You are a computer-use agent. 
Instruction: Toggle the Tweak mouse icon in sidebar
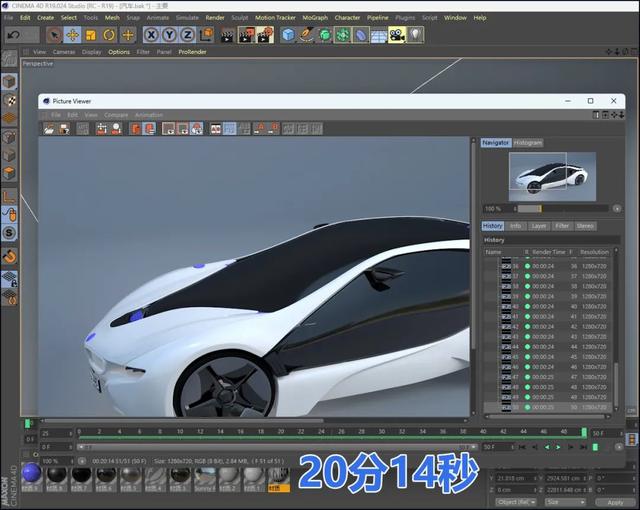click(x=9, y=215)
